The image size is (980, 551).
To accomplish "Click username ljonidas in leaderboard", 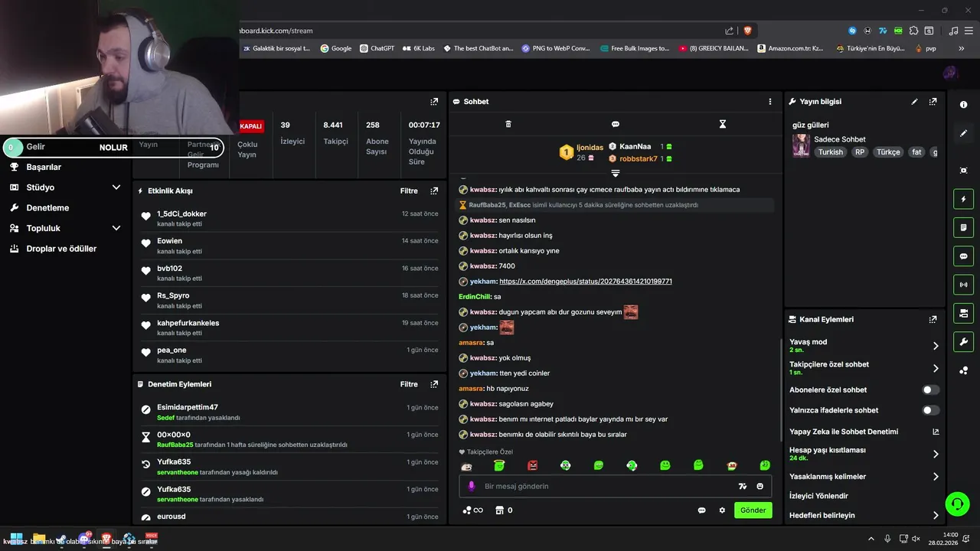I will [590, 147].
